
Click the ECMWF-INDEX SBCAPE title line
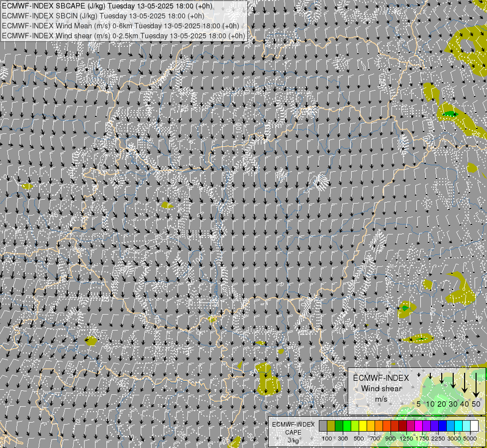[x=107, y=6]
